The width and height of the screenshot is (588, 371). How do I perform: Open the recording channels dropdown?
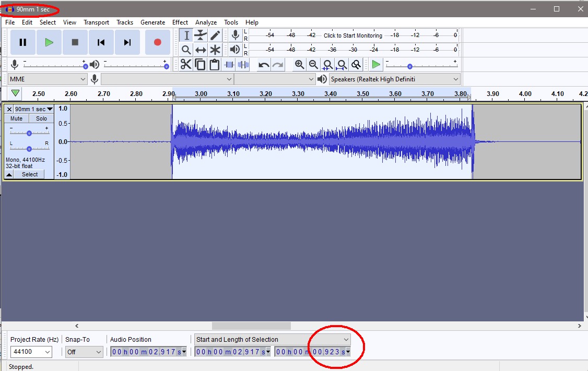click(x=275, y=79)
